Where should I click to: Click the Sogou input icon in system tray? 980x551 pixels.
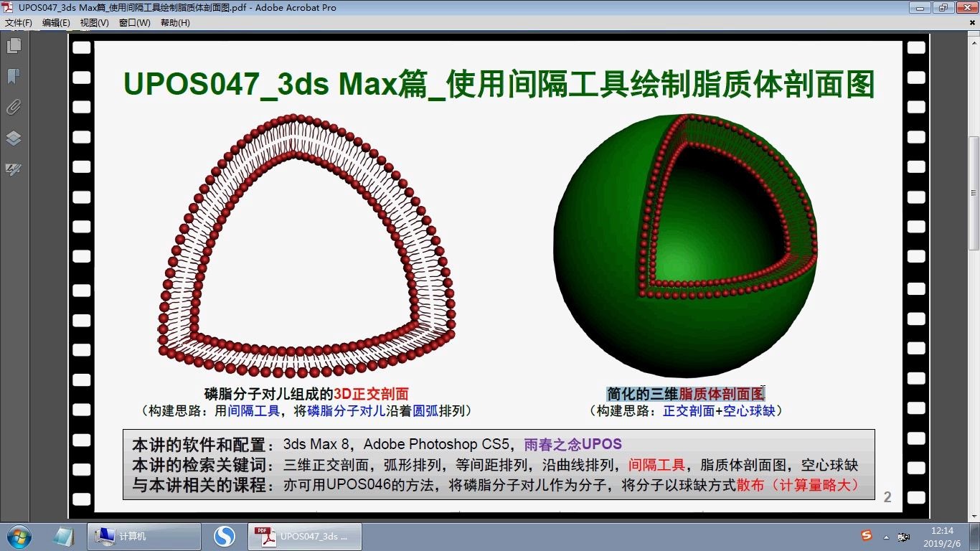(866, 536)
